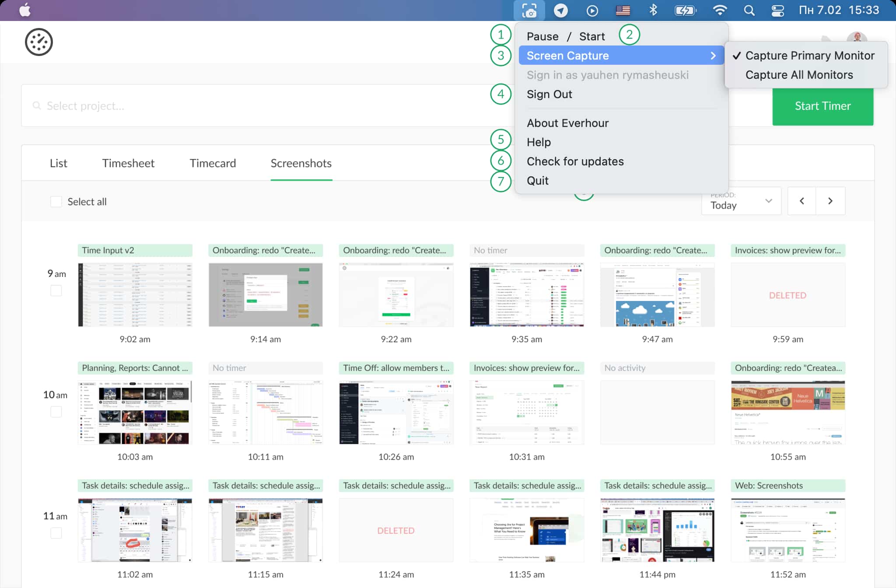896x588 pixels.
Task: Open the Period Today dropdown
Action: coord(741,201)
